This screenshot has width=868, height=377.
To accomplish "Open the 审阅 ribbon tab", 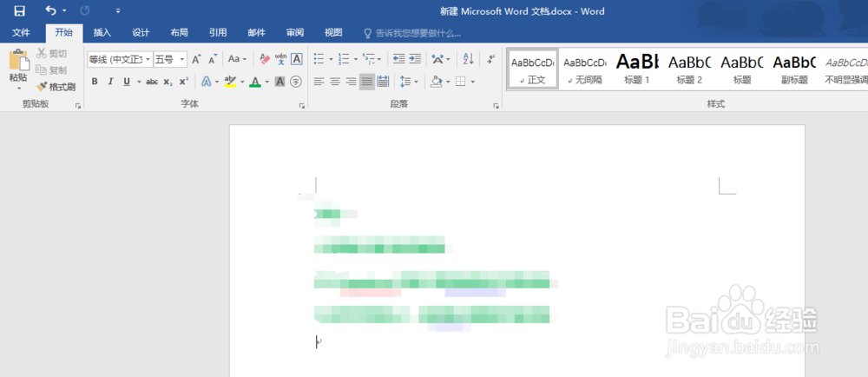I will [x=295, y=33].
